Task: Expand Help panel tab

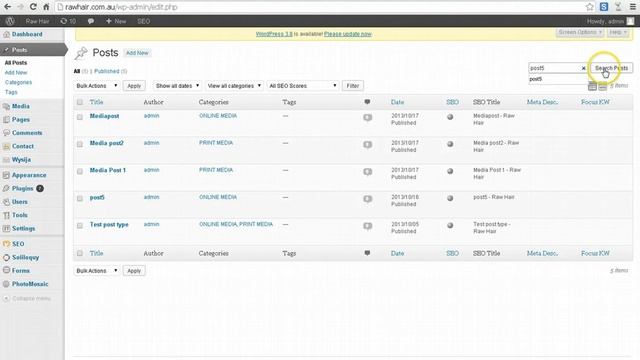Action: pyautogui.click(x=618, y=32)
